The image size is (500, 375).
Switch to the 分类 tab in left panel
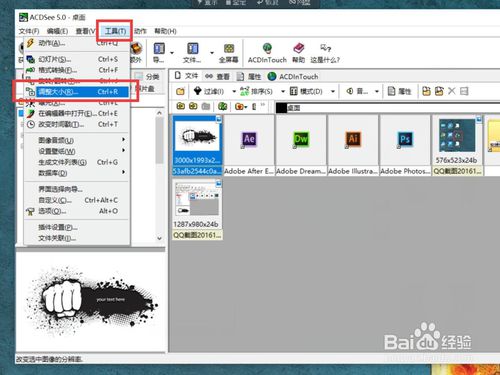tap(148, 76)
